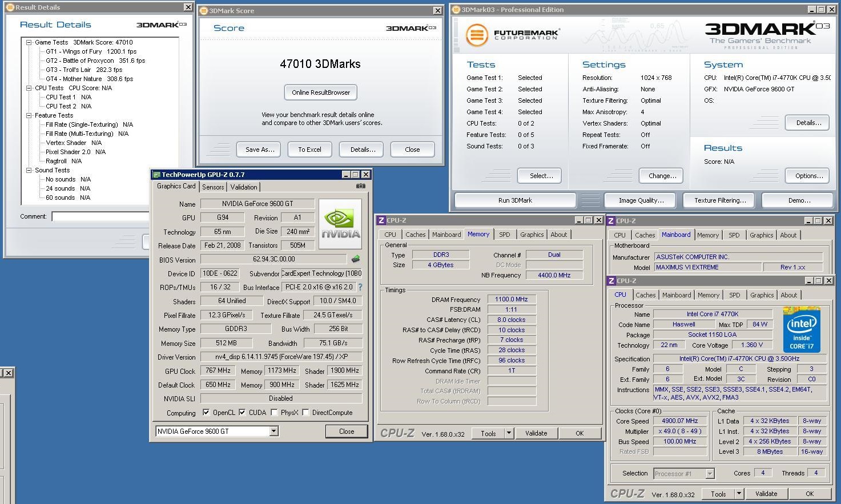Open the GPU selection dropdown in GPU-Z

pos(274,431)
